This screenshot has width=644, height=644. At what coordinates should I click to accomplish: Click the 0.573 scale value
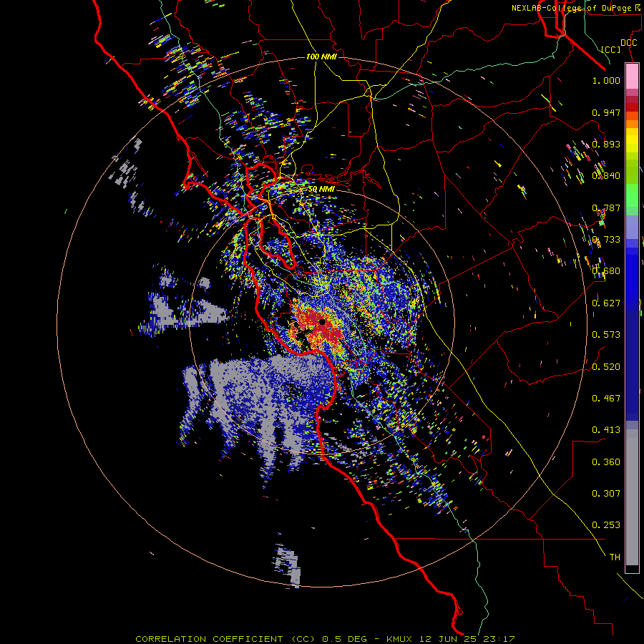pyautogui.click(x=606, y=335)
